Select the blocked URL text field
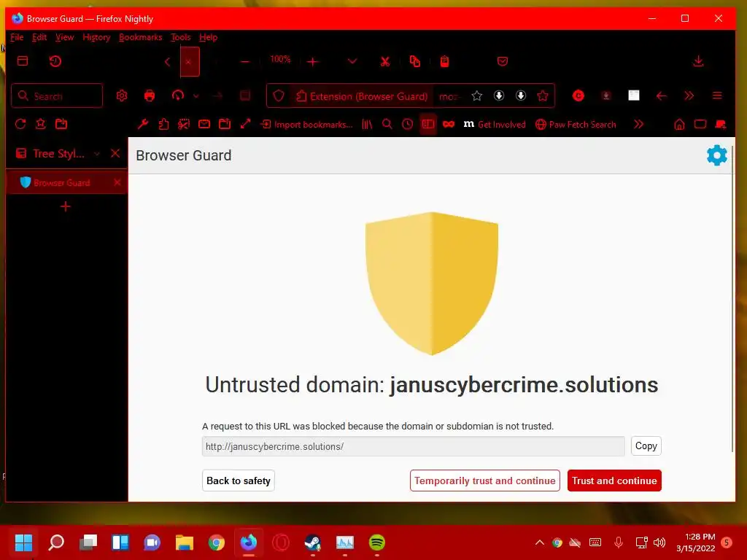 click(x=413, y=446)
